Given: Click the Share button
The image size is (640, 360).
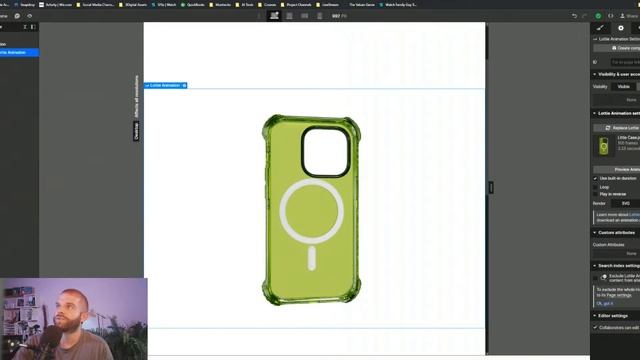Looking at the screenshot, I should point(629,16).
